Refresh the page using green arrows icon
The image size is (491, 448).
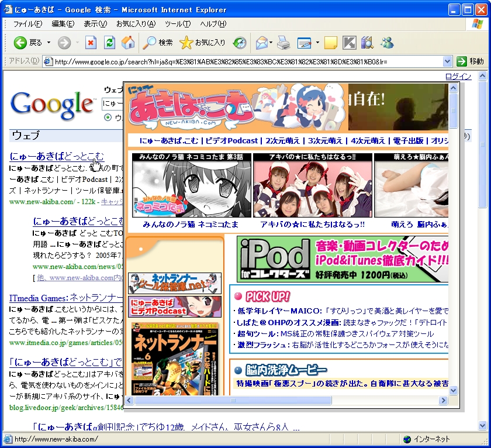109,43
